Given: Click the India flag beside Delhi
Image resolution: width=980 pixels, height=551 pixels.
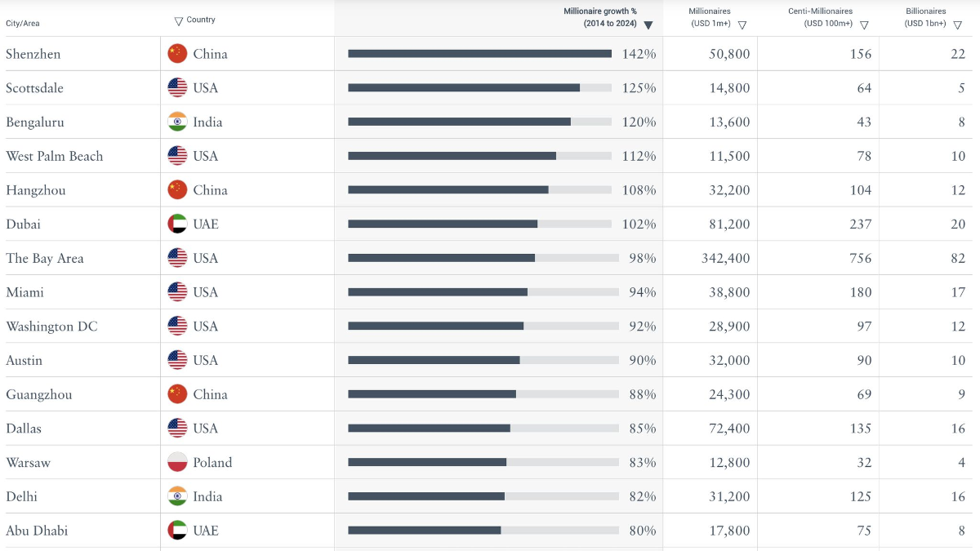Looking at the screenshot, I should pos(177,496).
